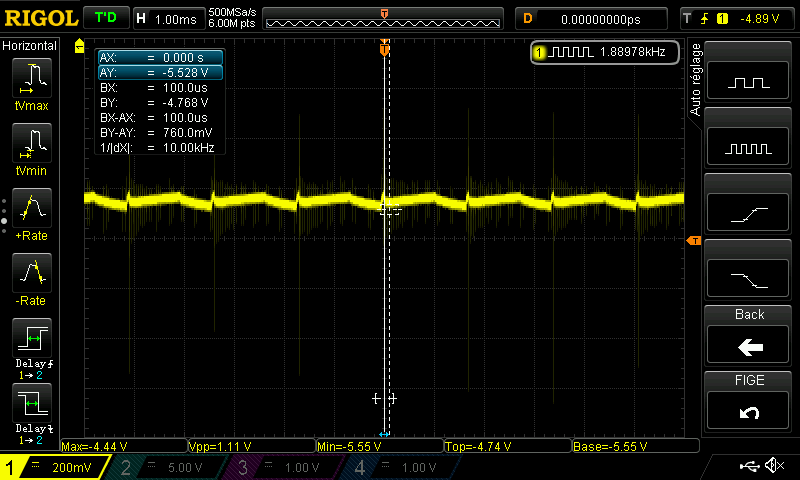Click the single-period square wave auto option
The width and height of the screenshot is (800, 480).
click(749, 83)
